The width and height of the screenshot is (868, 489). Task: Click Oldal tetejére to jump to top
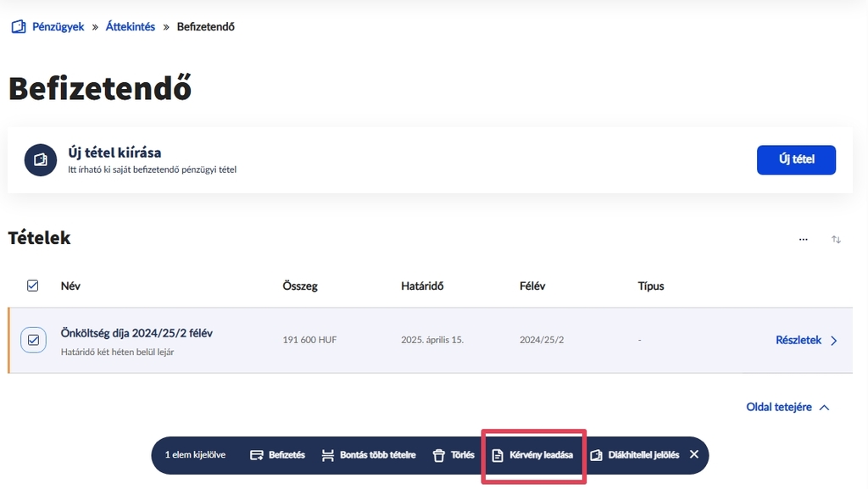(787, 407)
